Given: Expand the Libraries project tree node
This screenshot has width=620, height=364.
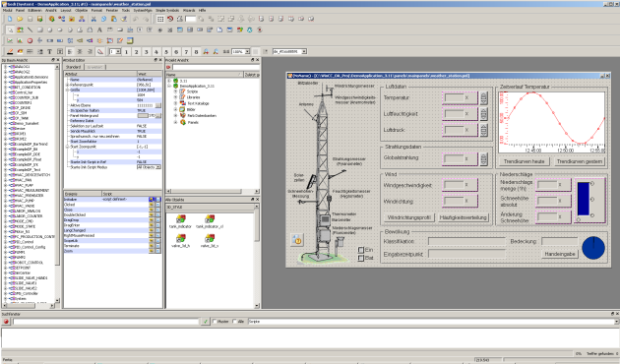Looking at the screenshot, I should pyautogui.click(x=175, y=97).
